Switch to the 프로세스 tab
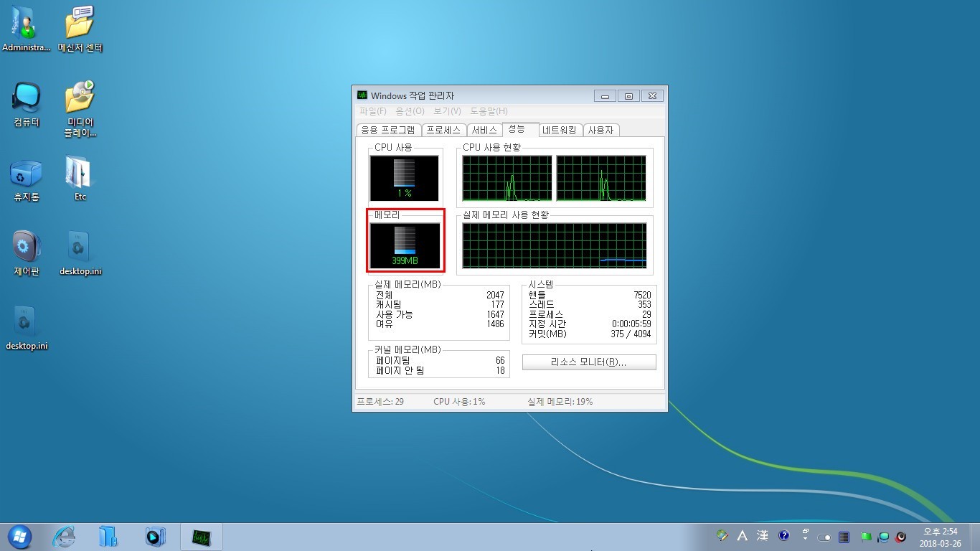 point(443,130)
